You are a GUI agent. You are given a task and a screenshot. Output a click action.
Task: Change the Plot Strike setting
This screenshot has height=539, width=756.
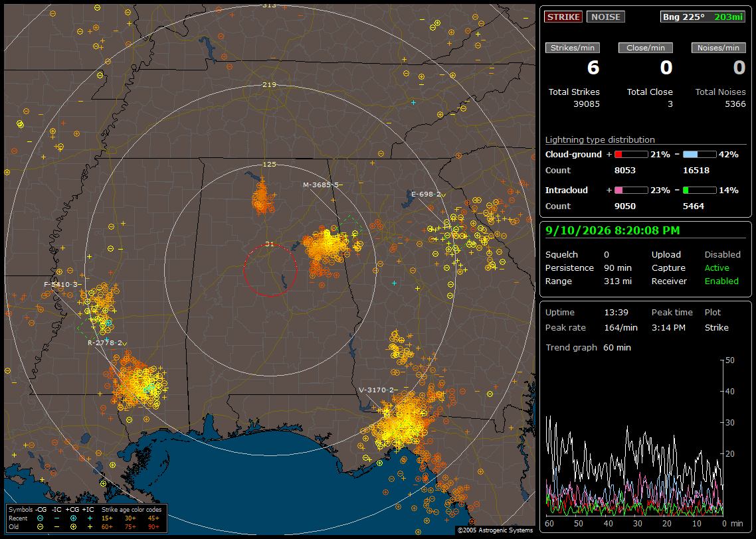tap(716, 327)
